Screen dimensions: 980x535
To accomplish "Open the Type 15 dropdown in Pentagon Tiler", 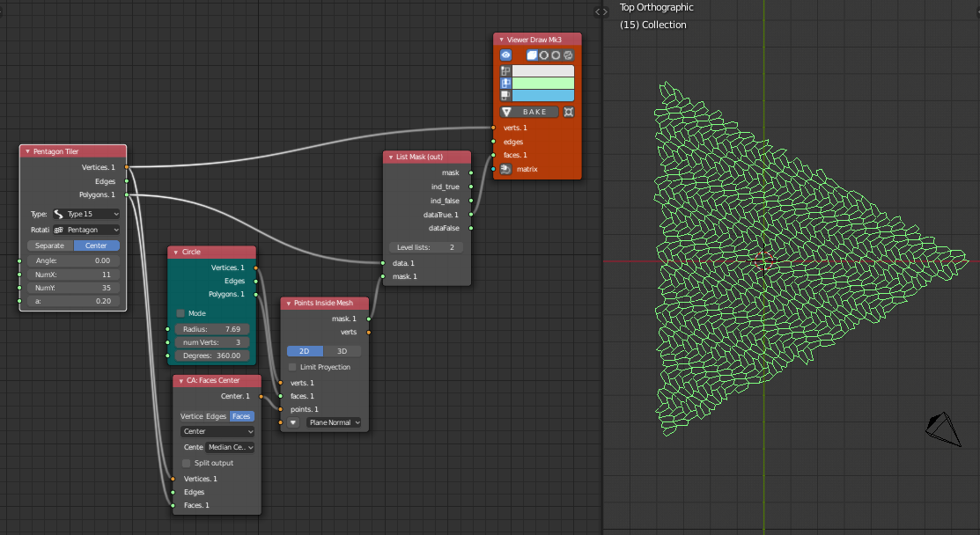I will pyautogui.click(x=85, y=214).
